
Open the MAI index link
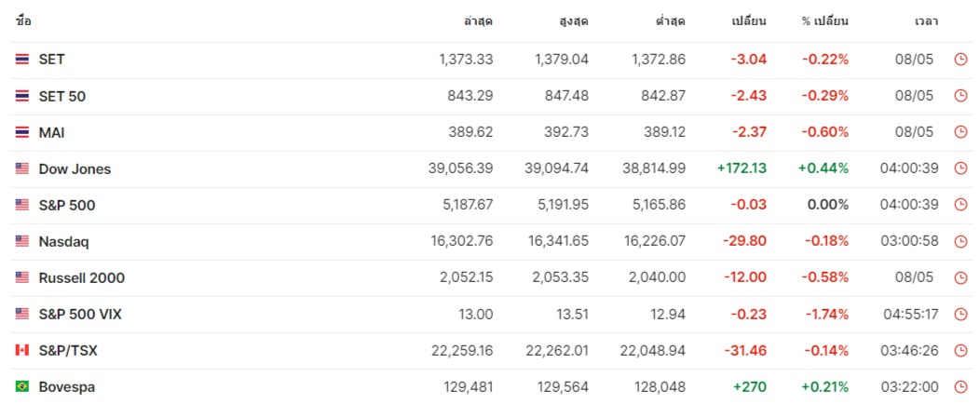51,132
